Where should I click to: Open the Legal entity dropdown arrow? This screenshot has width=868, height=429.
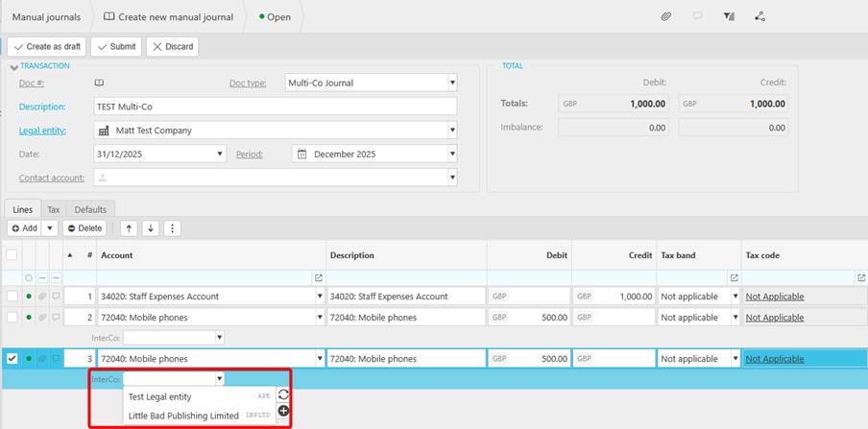[x=452, y=131]
